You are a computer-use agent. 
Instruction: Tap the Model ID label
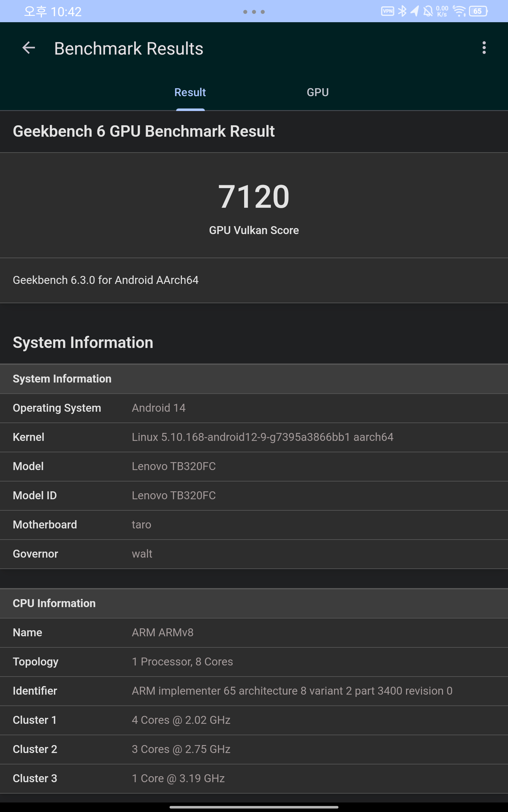35,495
